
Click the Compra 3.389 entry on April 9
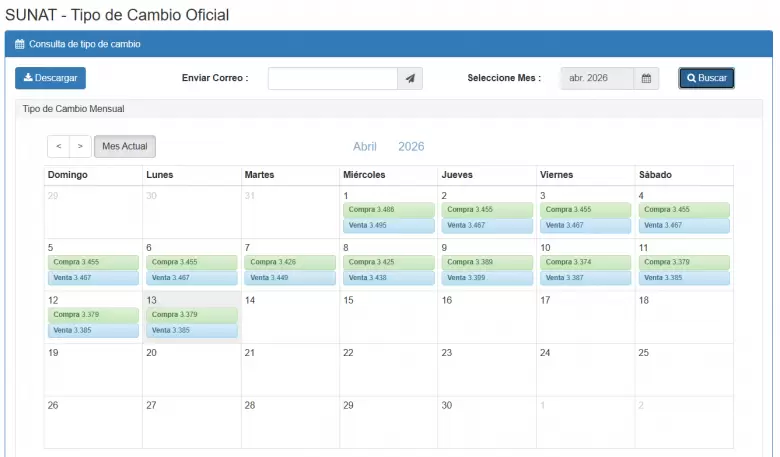click(x=486, y=262)
